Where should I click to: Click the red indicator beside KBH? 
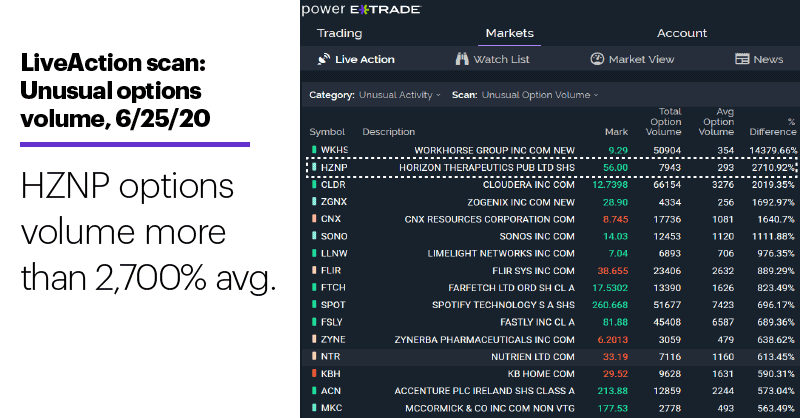click(314, 373)
